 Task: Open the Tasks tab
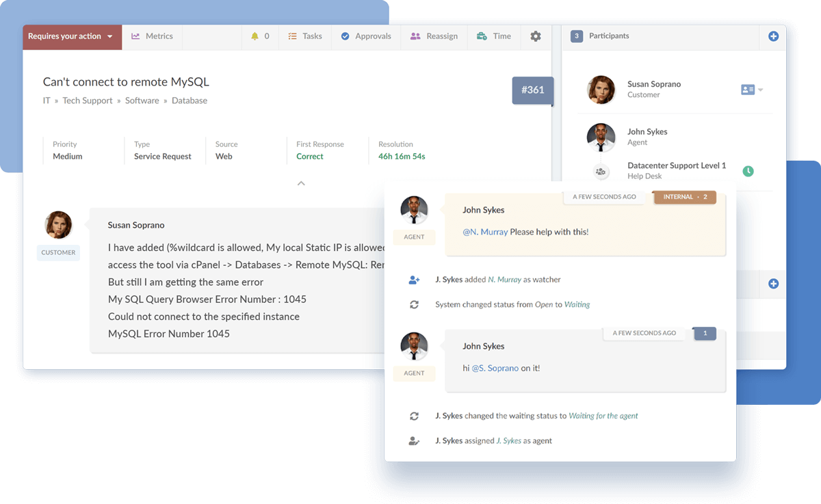304,36
